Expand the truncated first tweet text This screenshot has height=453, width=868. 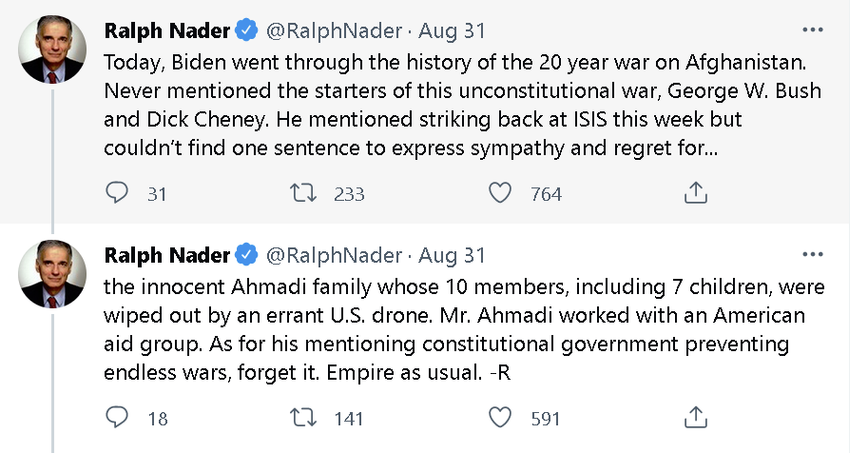coord(462,106)
